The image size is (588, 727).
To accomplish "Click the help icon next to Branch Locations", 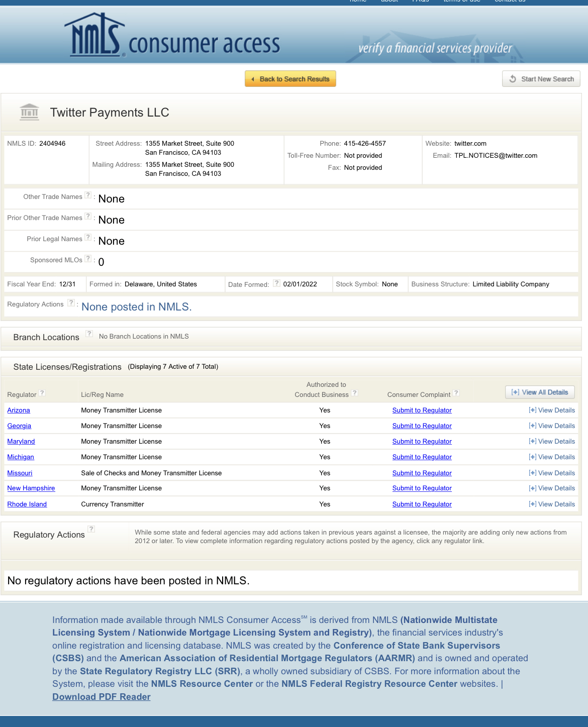I will coord(89,334).
